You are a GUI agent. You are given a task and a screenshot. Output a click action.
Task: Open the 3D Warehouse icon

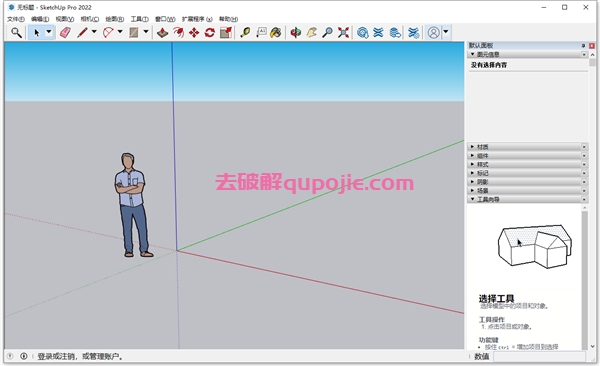click(362, 33)
